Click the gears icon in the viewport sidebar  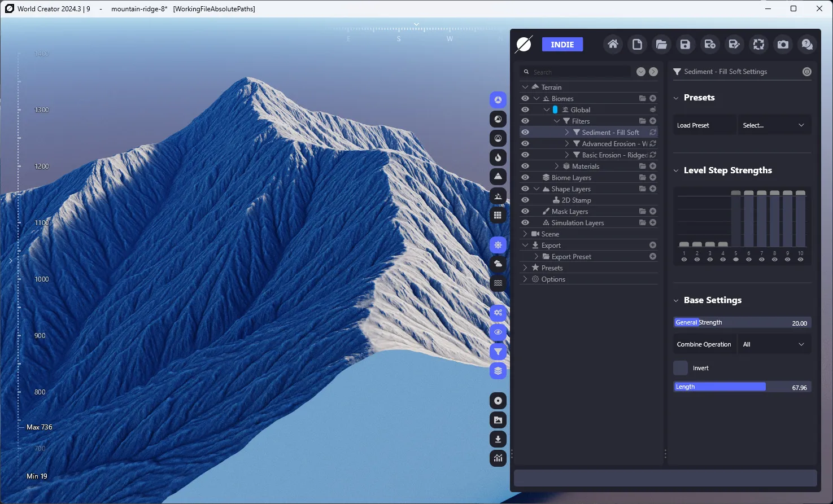point(498,313)
